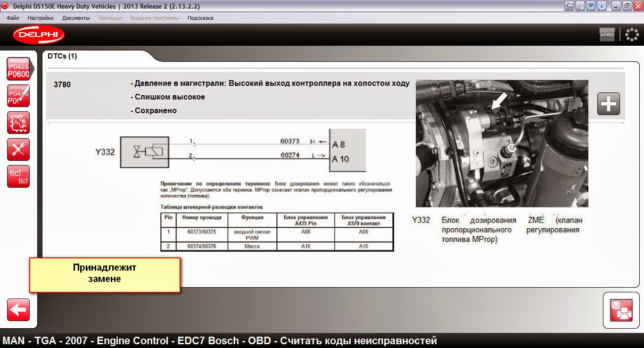644x348 pixels.
Task: Click the 'Слишком высокое' fault line
Action: [x=167, y=97]
